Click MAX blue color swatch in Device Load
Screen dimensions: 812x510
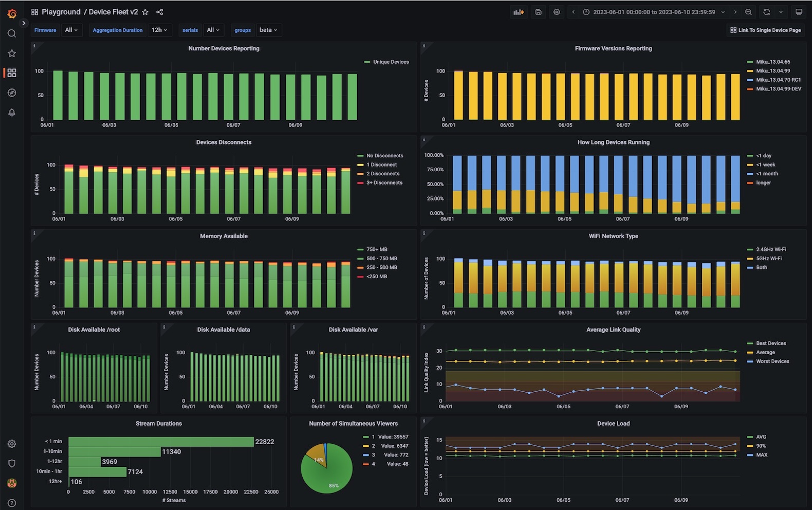pyautogui.click(x=750, y=455)
